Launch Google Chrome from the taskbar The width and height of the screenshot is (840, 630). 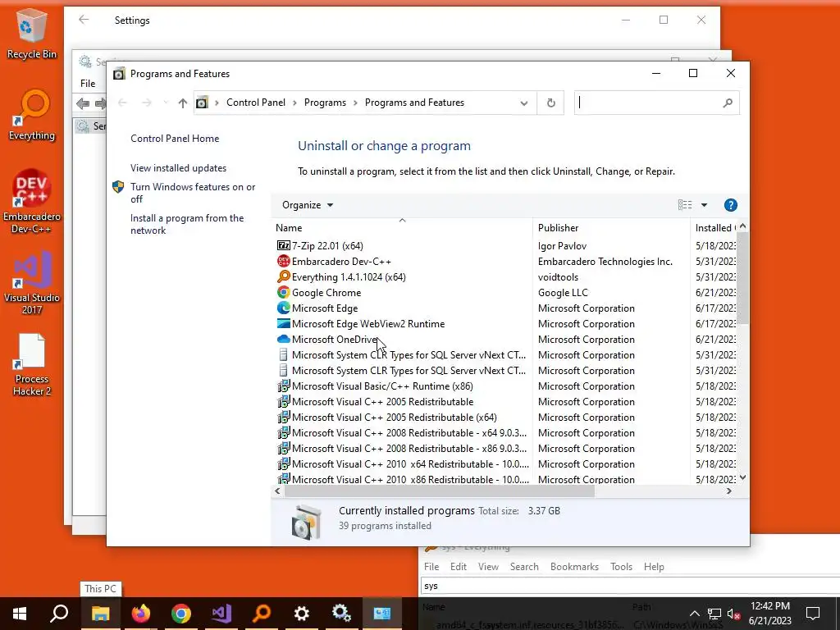coord(181,614)
